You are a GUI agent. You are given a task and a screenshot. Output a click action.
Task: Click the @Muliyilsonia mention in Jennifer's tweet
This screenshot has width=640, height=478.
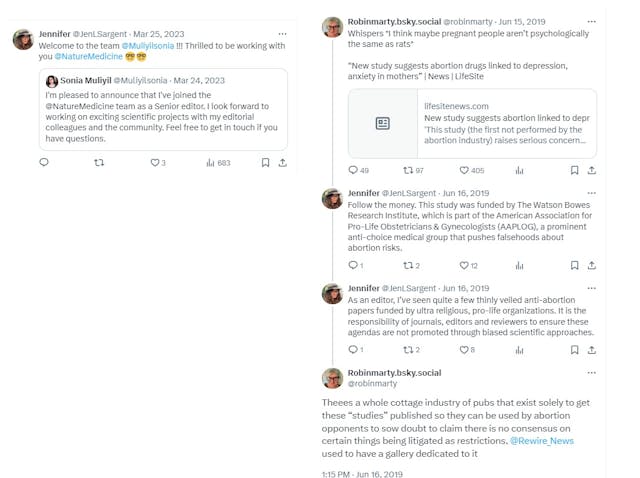pyautogui.click(x=148, y=46)
